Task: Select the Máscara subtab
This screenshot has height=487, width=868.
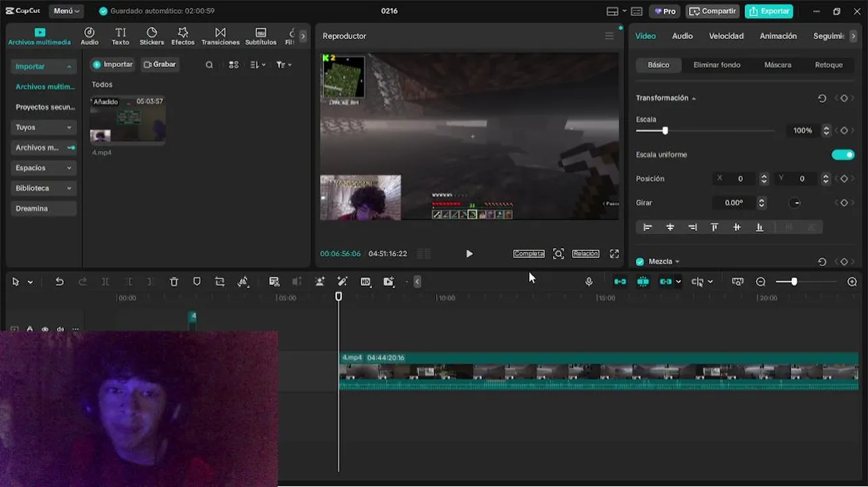Action: coord(777,65)
